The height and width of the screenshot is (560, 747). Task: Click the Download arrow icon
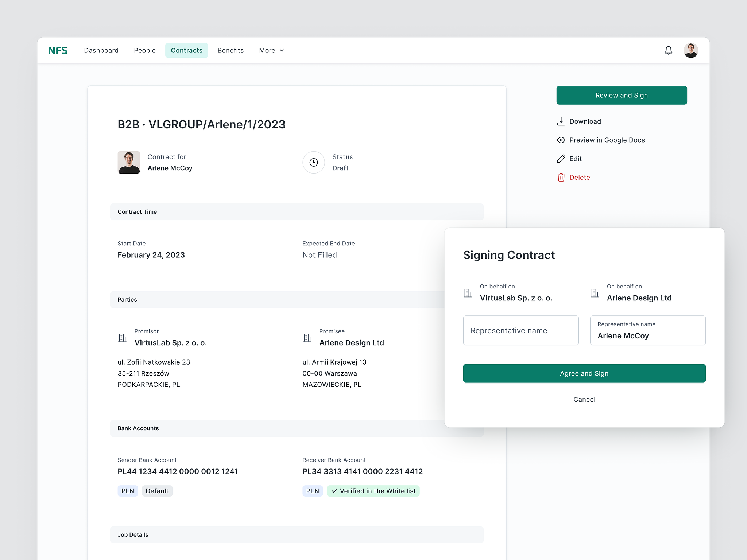561,121
